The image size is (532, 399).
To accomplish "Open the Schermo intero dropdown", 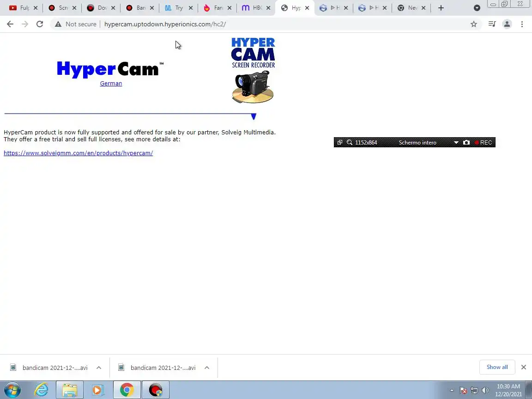I will [417, 143].
